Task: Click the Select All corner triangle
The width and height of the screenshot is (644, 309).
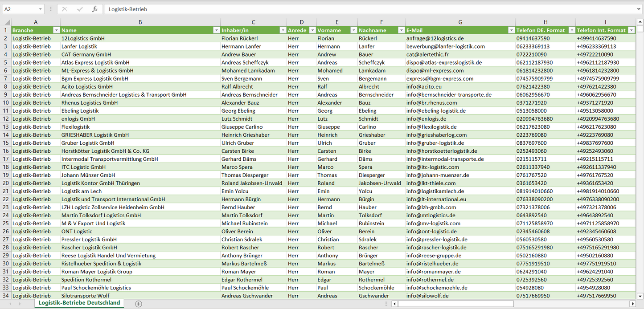Action: [x=6, y=22]
